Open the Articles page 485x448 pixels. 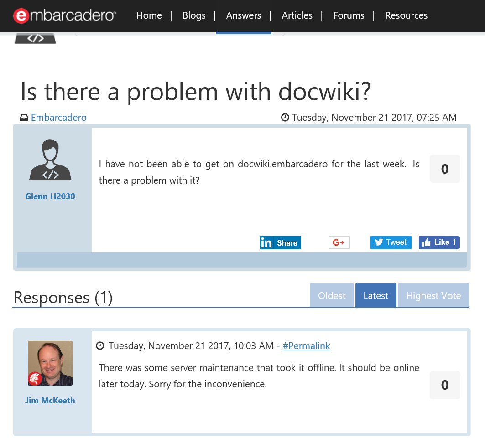click(x=297, y=15)
